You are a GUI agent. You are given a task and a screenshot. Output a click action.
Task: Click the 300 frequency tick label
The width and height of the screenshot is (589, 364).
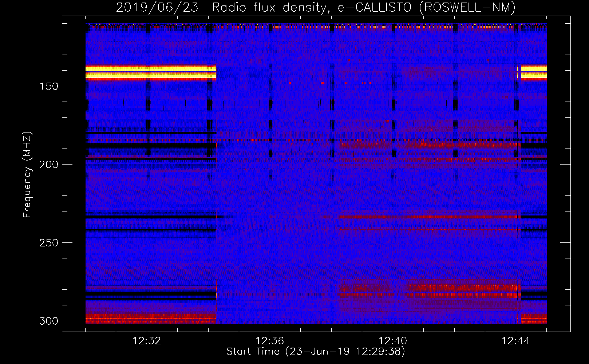[x=49, y=321]
